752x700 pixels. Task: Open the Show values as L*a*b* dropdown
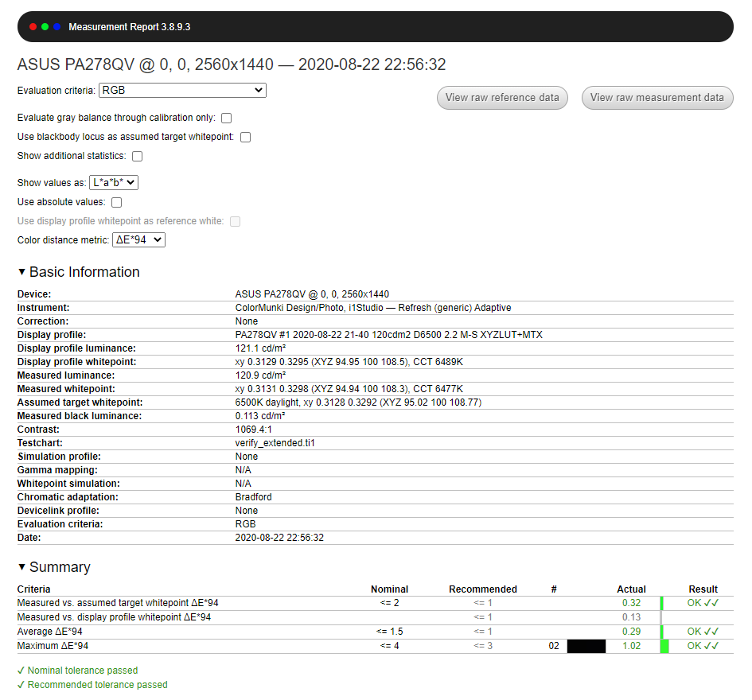click(114, 183)
